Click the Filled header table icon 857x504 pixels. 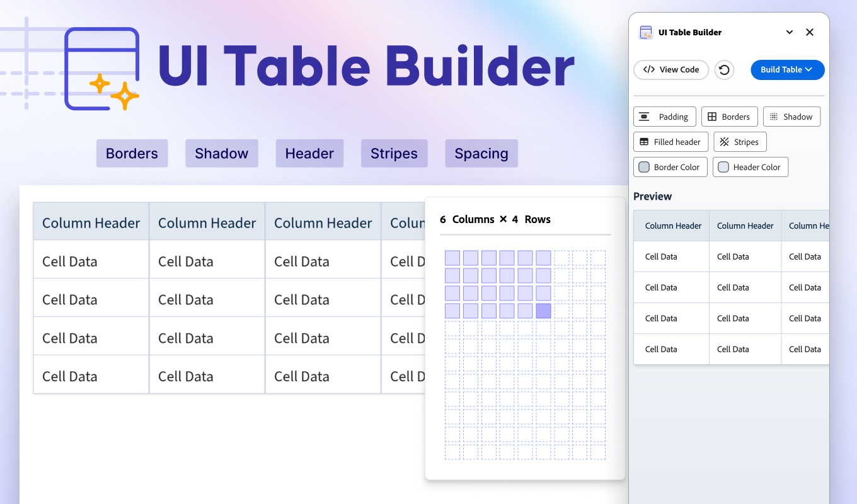[x=643, y=142]
